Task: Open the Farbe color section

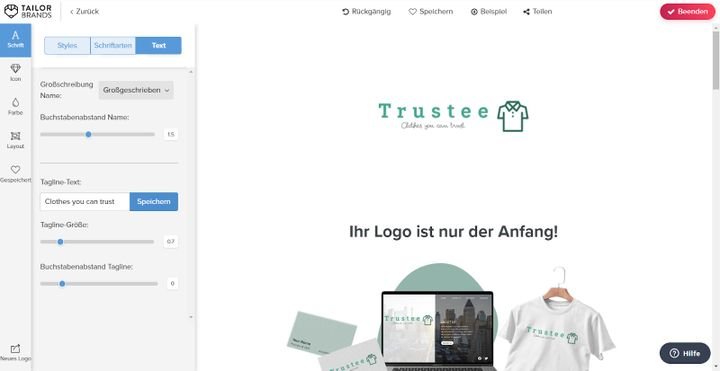Action: [16, 107]
